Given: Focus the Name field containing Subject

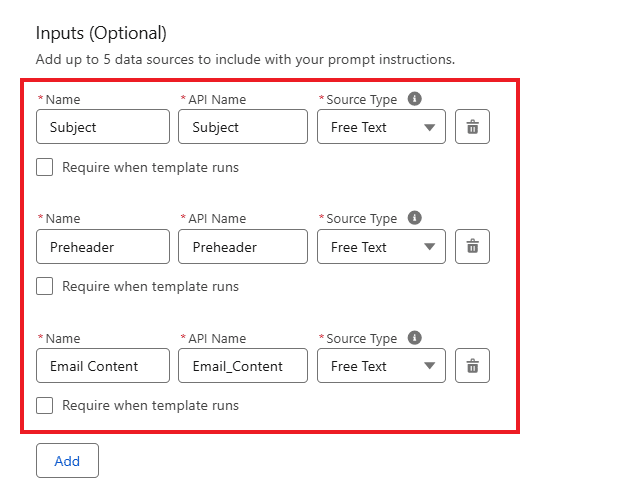Looking at the screenshot, I should (x=103, y=127).
